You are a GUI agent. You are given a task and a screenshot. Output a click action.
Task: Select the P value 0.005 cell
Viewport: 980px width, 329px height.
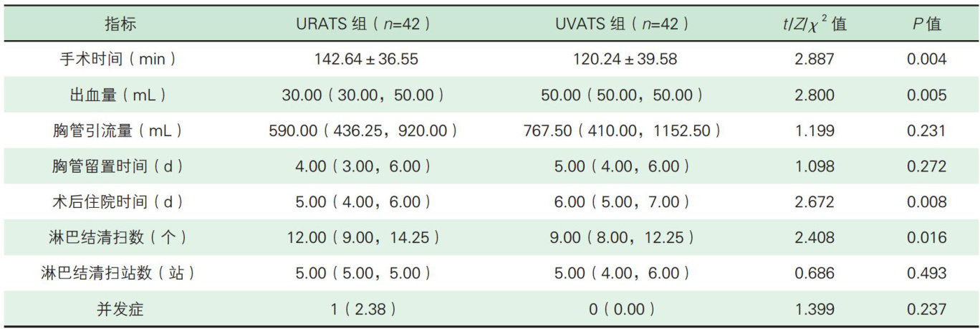(x=926, y=95)
